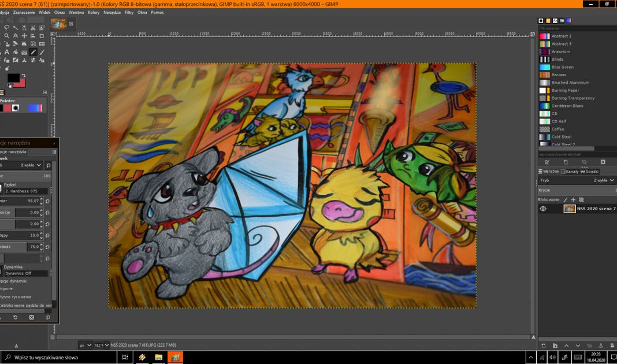Switch to the Kanały tab
Screen dimensions: 617x364
570,172
